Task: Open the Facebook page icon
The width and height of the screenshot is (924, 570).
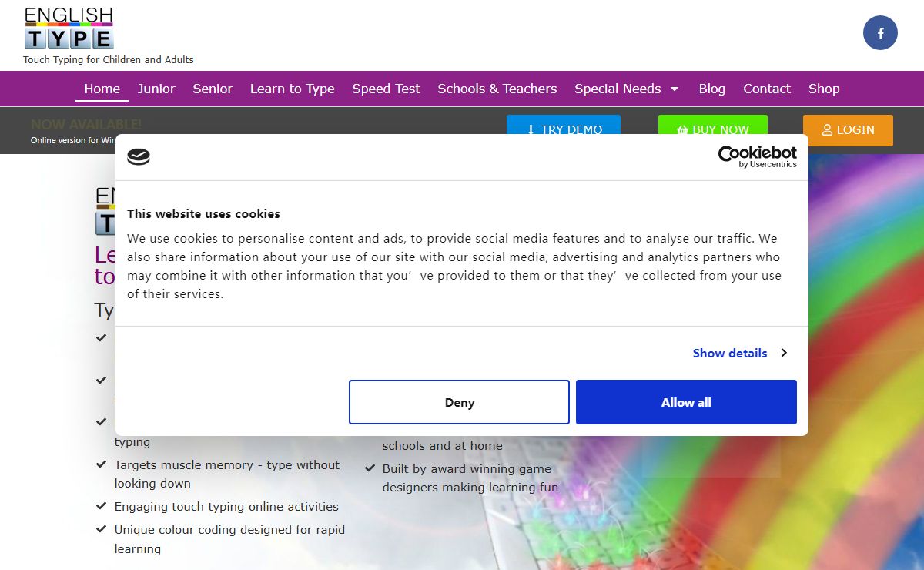Action: [880, 33]
